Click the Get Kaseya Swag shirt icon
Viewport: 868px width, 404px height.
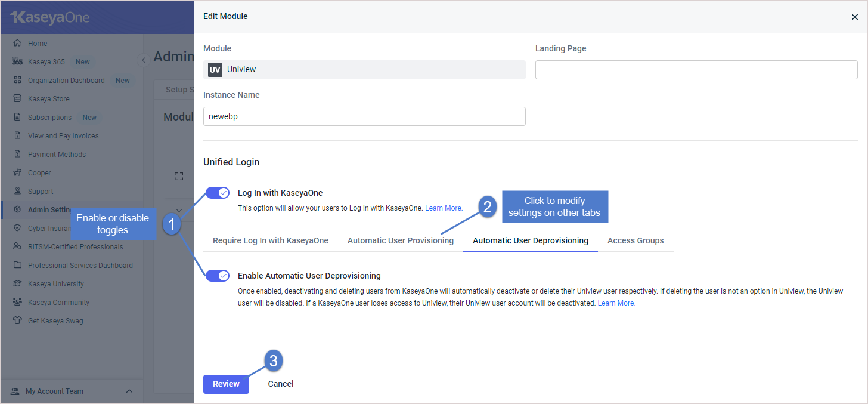pyautogui.click(x=17, y=320)
